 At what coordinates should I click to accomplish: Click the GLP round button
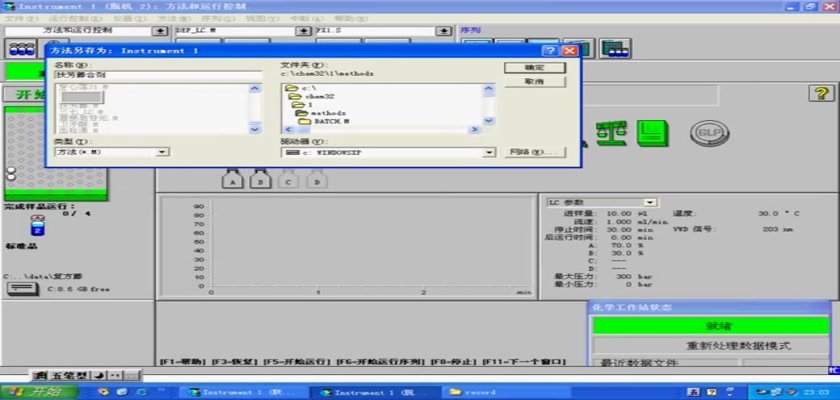[709, 132]
